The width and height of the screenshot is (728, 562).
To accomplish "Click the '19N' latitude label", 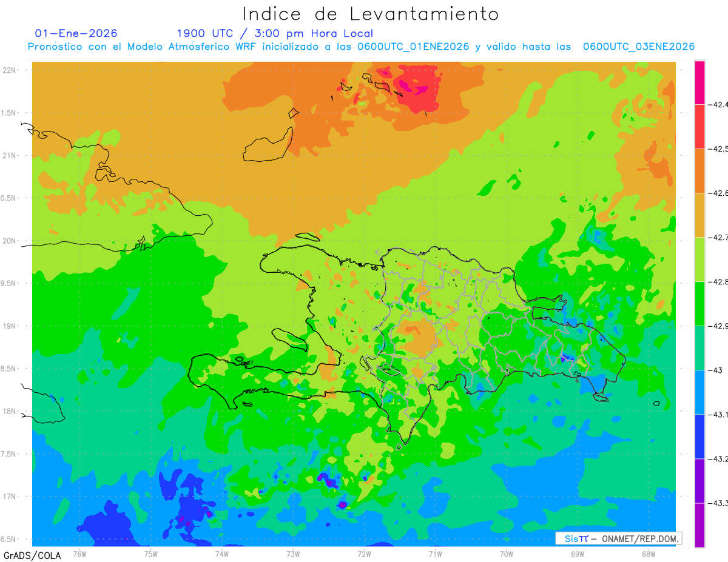I will pyautogui.click(x=9, y=326).
